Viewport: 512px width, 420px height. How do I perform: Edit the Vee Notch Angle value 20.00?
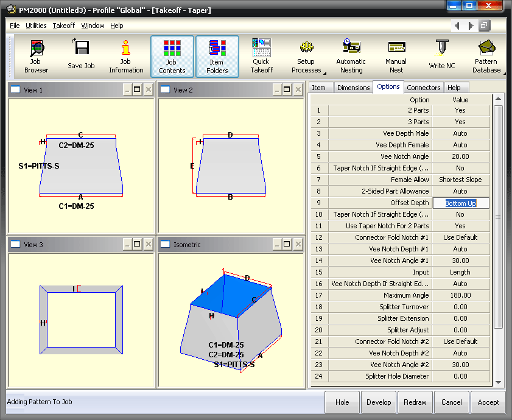coord(461,156)
